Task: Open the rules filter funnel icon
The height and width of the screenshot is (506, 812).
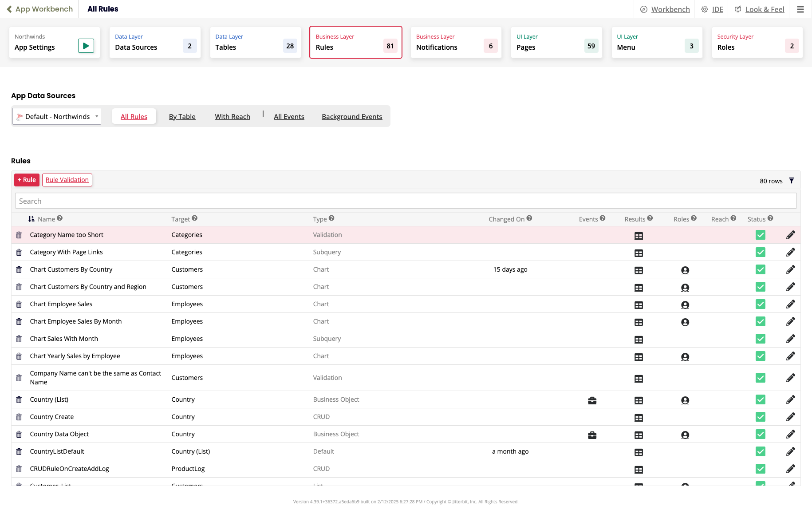Action: [792, 181]
